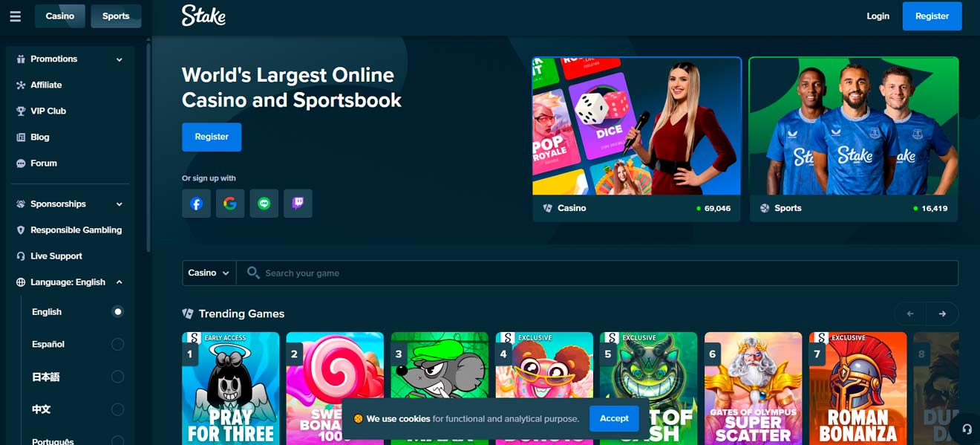
Task: Open the green mouse game ranked 3
Action: (440, 389)
